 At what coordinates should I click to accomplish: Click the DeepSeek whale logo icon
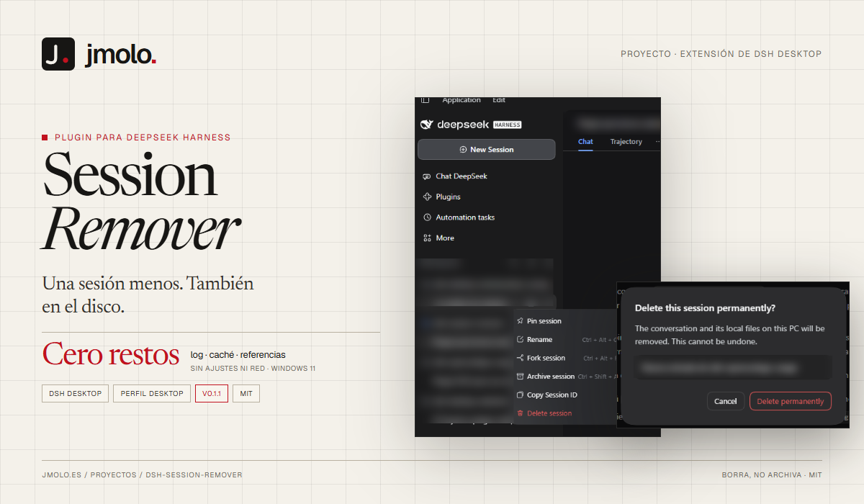pos(426,125)
